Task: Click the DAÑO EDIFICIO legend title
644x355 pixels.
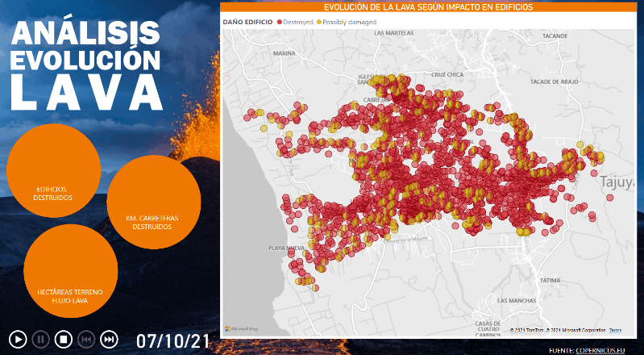Action: pyautogui.click(x=247, y=23)
